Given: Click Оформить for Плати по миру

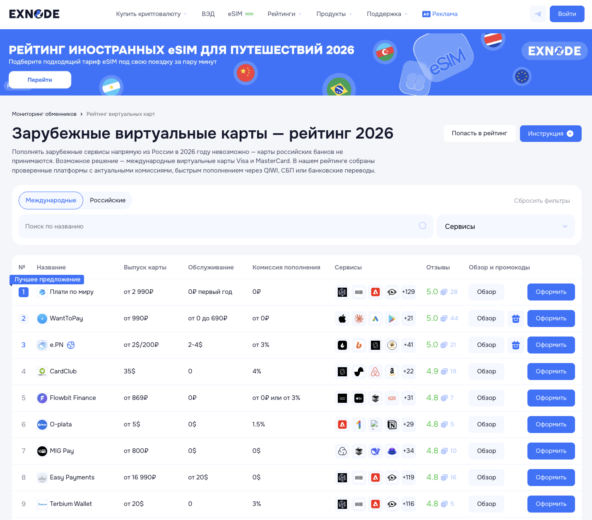Looking at the screenshot, I should click(x=551, y=292).
